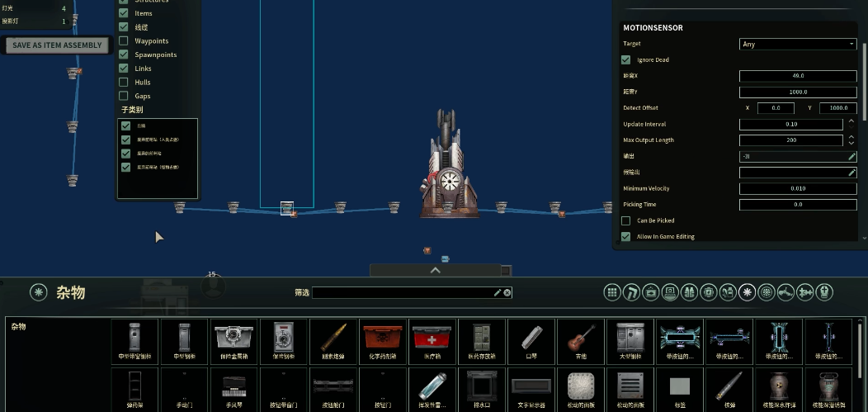Open the toolbox-shaped category icon

tap(650, 292)
